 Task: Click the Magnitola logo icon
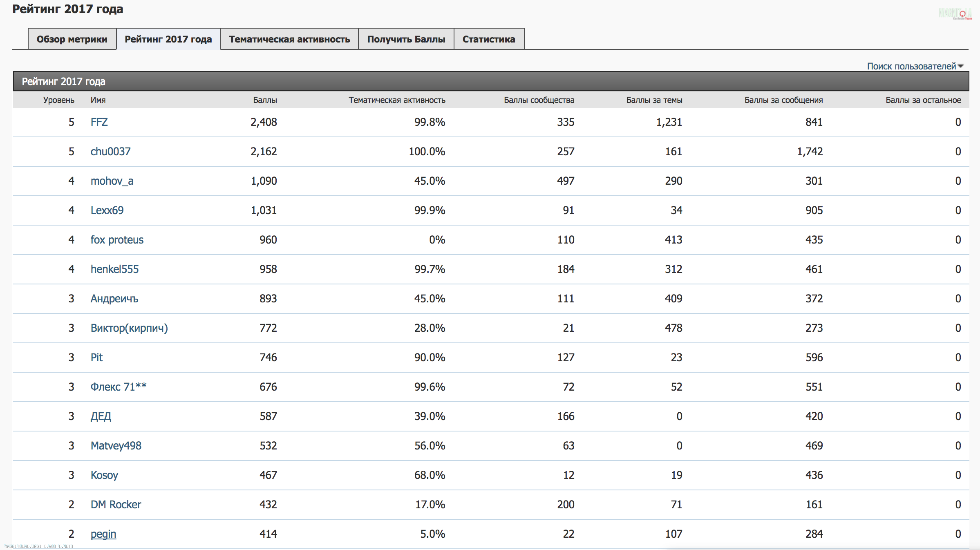pos(955,14)
